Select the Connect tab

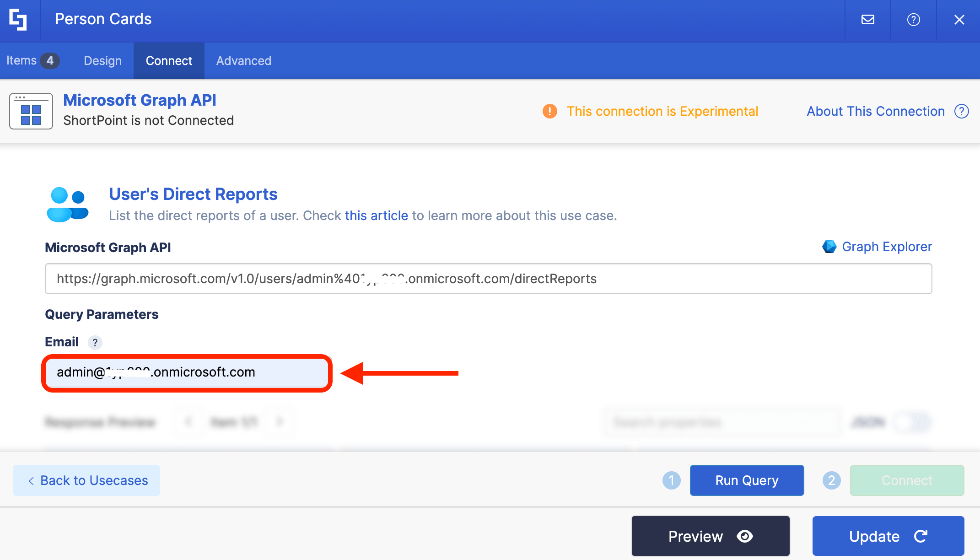coord(169,60)
